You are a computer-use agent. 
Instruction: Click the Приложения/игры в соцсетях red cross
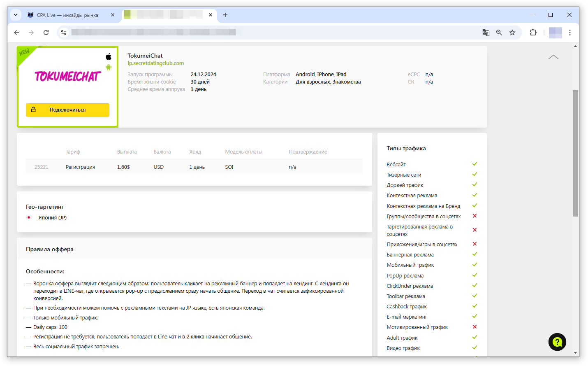(475, 244)
